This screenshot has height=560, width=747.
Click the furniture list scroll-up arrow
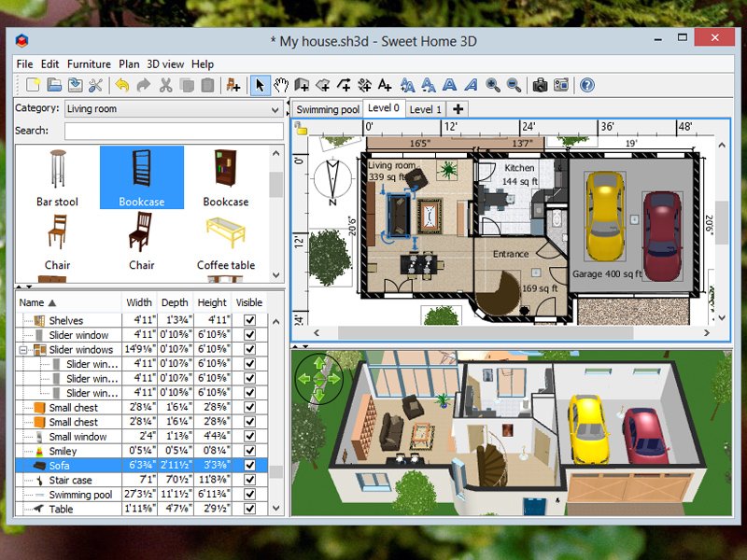click(275, 322)
